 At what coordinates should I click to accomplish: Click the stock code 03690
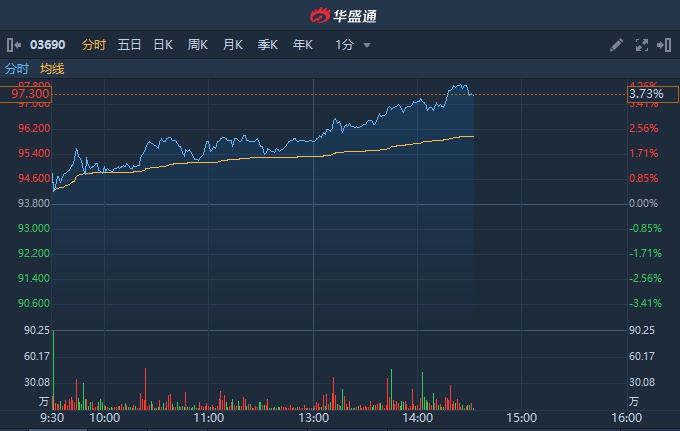pos(47,45)
